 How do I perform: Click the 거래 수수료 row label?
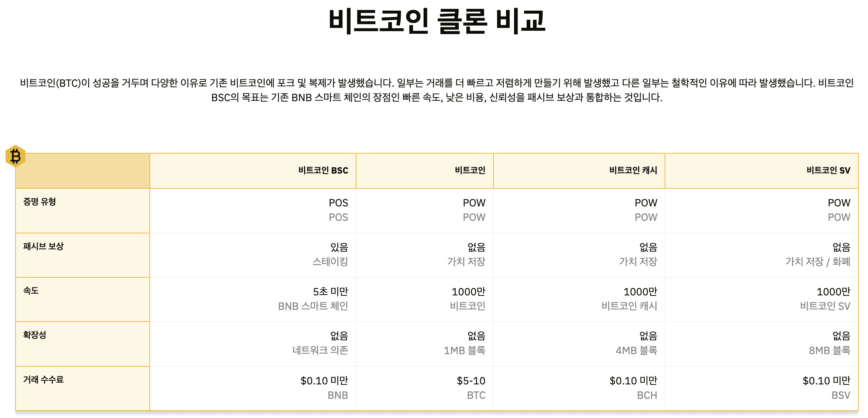coord(43,380)
